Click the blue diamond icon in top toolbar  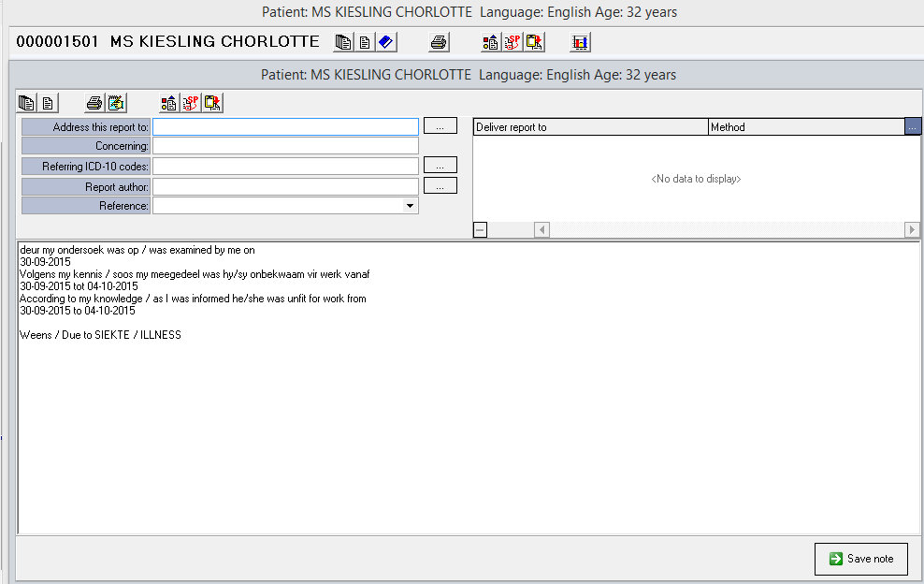click(386, 42)
